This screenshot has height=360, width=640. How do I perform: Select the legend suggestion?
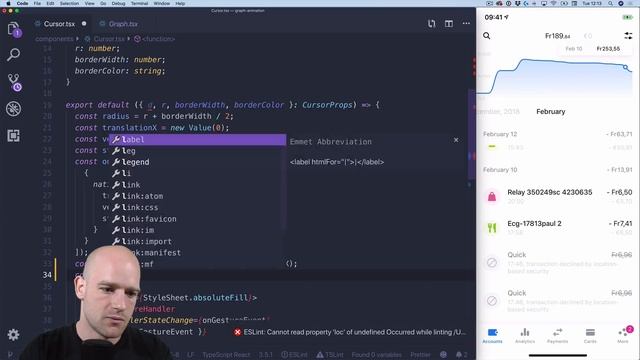pos(197,162)
